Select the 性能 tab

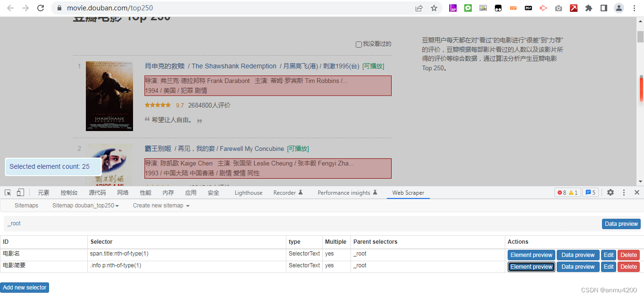(145, 192)
